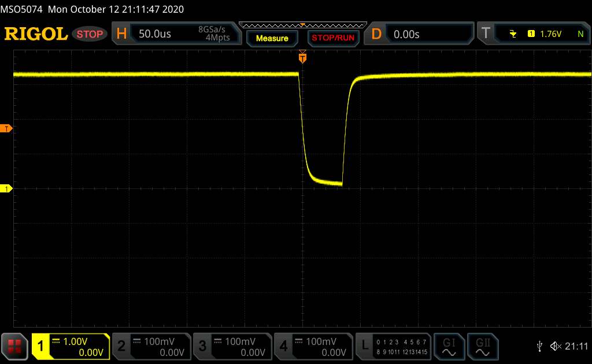592x364 pixels.
Task: Click the orange trigger level marker on left edge
Action: [x=6, y=129]
